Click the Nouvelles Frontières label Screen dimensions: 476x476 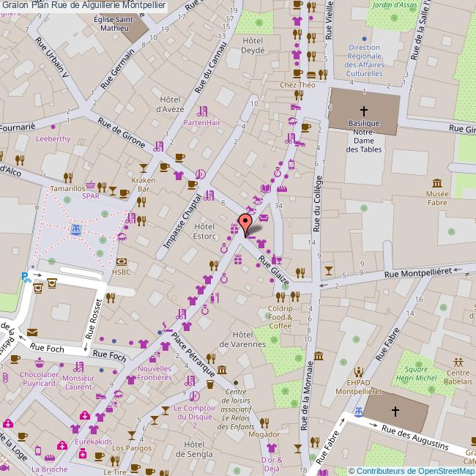(x=155, y=373)
